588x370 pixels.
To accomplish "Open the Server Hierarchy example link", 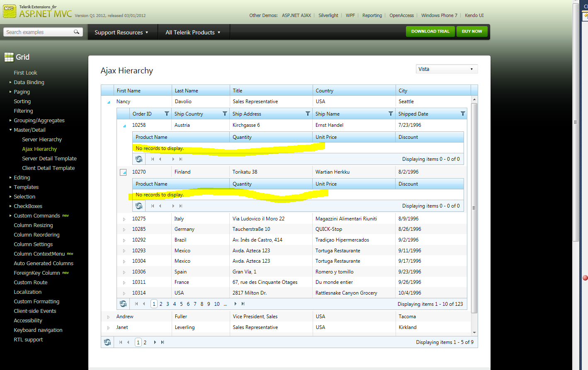I will point(42,140).
